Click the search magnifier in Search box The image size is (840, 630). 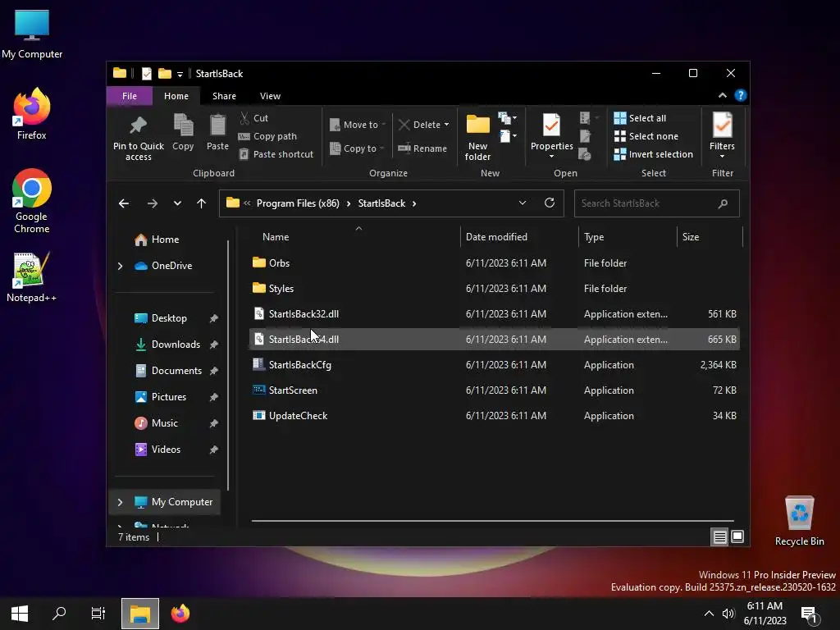tap(723, 203)
